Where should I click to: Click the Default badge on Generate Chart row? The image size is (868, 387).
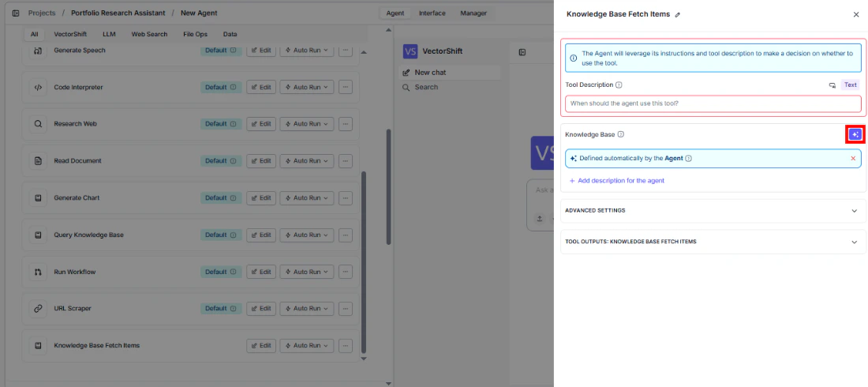coord(221,198)
